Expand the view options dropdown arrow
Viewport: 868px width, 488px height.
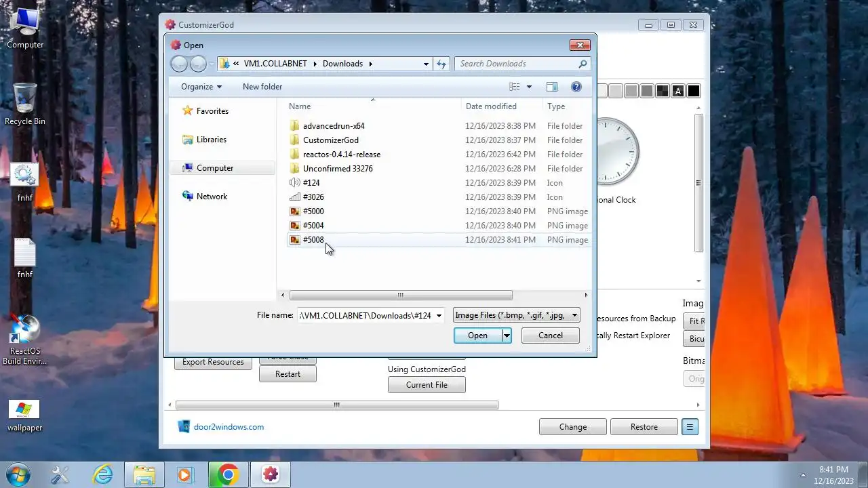pyautogui.click(x=529, y=87)
